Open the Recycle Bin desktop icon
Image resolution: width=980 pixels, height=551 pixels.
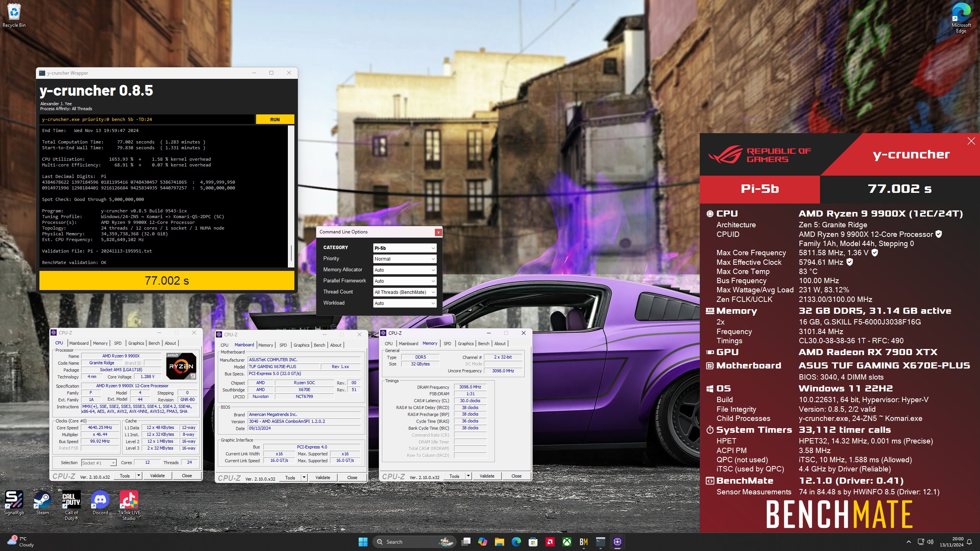point(14,15)
